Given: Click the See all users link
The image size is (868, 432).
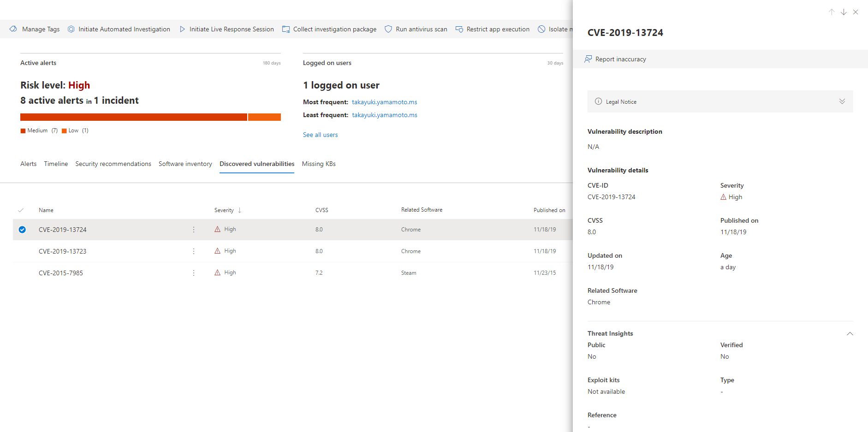Looking at the screenshot, I should pyautogui.click(x=320, y=135).
